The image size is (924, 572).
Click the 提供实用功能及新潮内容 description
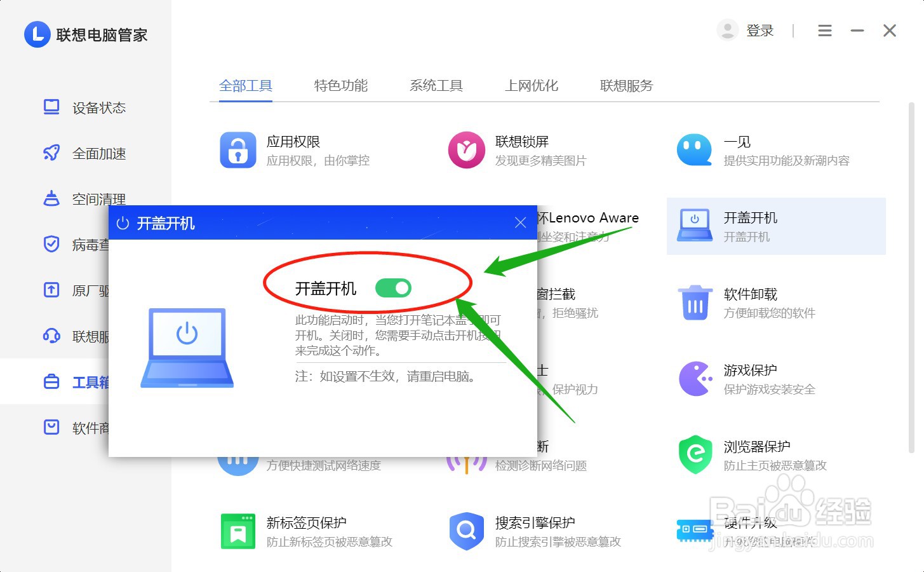(787, 161)
